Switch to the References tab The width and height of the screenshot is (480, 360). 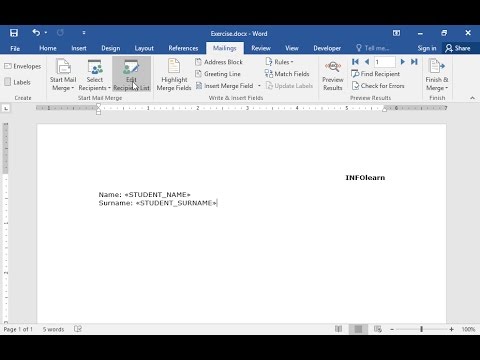click(x=183, y=48)
